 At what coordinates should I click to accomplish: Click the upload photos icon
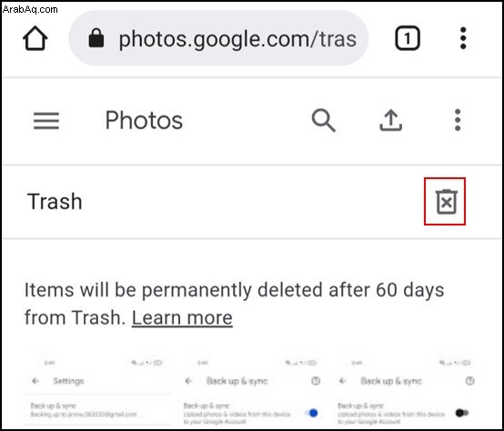(x=390, y=120)
